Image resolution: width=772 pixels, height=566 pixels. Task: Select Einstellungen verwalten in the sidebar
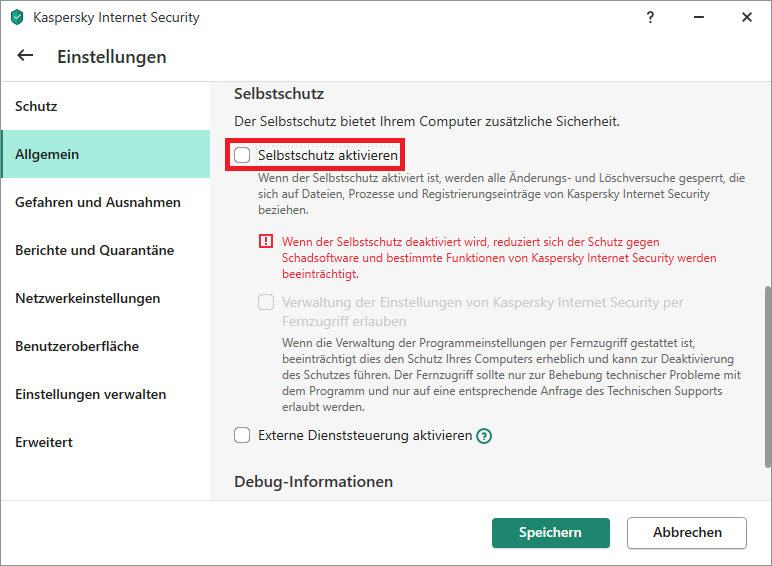(x=90, y=394)
